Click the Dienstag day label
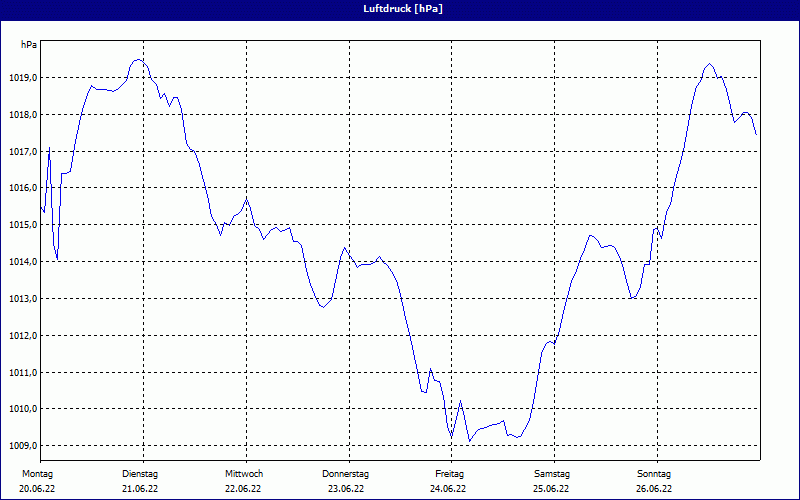The image size is (800, 500). pyautogui.click(x=140, y=474)
